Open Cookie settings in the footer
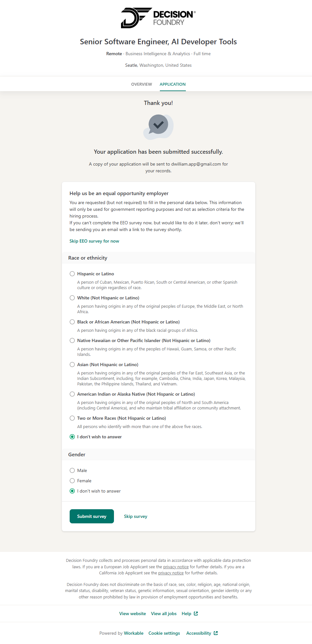The height and width of the screenshot is (644, 312). (x=164, y=633)
